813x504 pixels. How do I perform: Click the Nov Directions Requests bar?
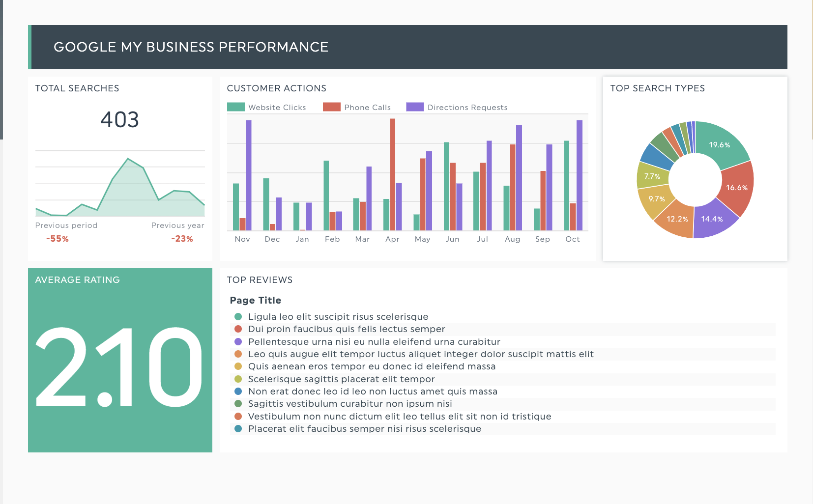pos(249,175)
